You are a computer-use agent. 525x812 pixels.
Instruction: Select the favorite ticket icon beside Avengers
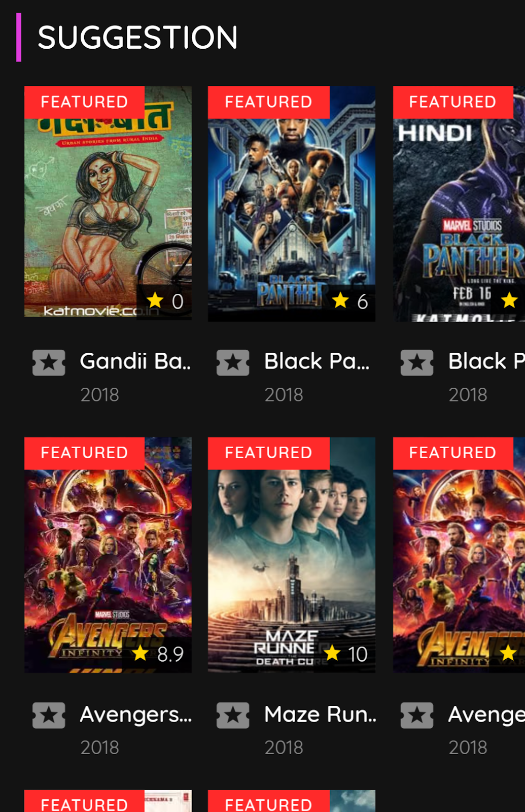[x=49, y=715]
